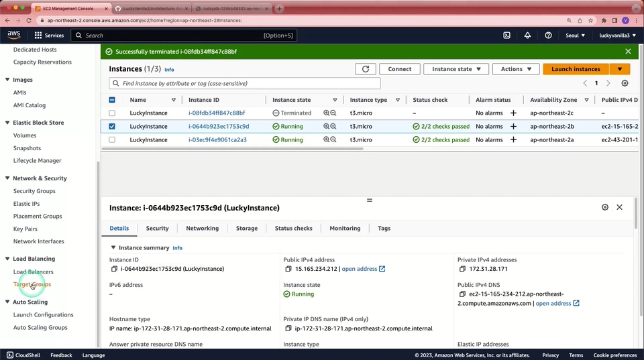Image resolution: width=644 pixels, height=360 pixels.
Task: Click the panel resize handle above details
Action: (370, 200)
